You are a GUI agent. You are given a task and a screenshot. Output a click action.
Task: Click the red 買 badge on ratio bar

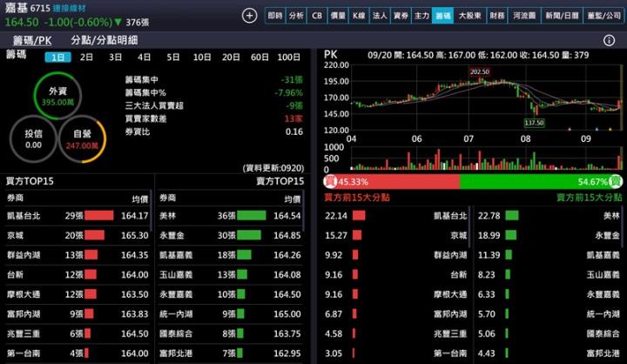tap(330, 181)
